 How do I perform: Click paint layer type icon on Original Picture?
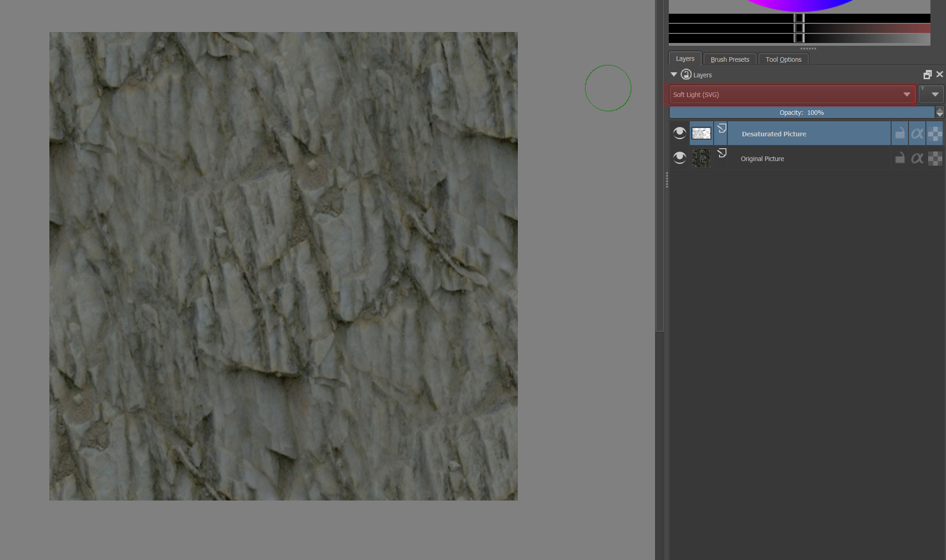pyautogui.click(x=722, y=153)
